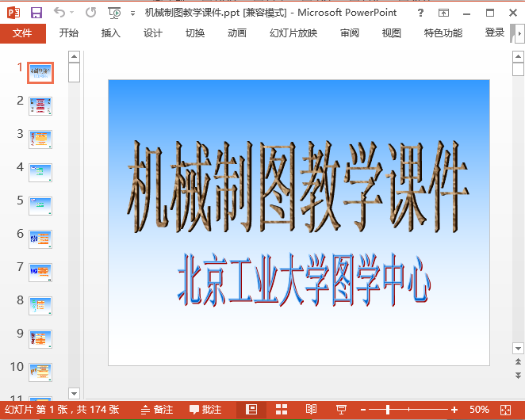Screen dimensions: 525x420
Task: Click slide editor scroll down arrow
Action: [518, 349]
